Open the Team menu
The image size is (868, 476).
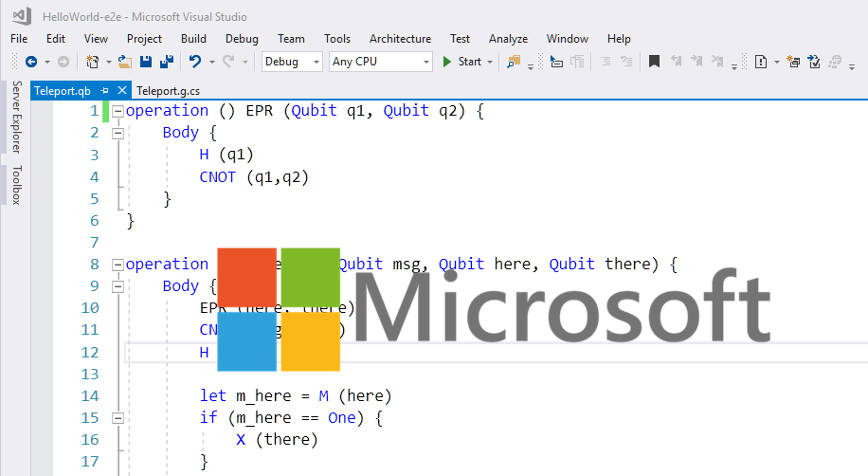coord(291,39)
